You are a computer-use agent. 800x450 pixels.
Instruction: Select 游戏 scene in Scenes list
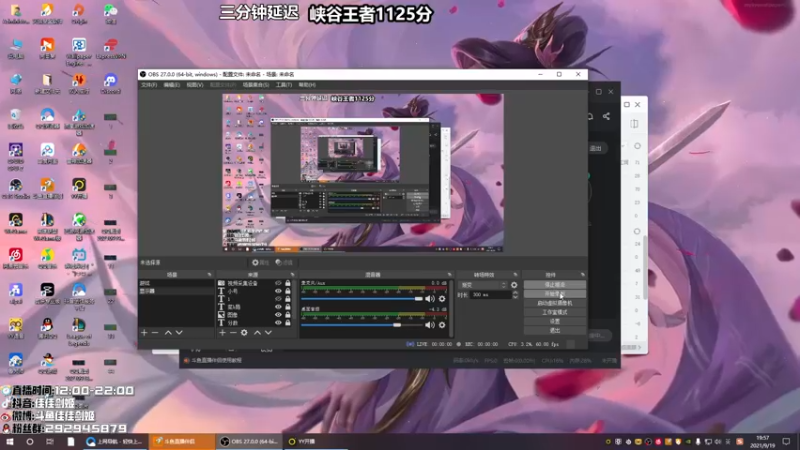(x=176, y=283)
